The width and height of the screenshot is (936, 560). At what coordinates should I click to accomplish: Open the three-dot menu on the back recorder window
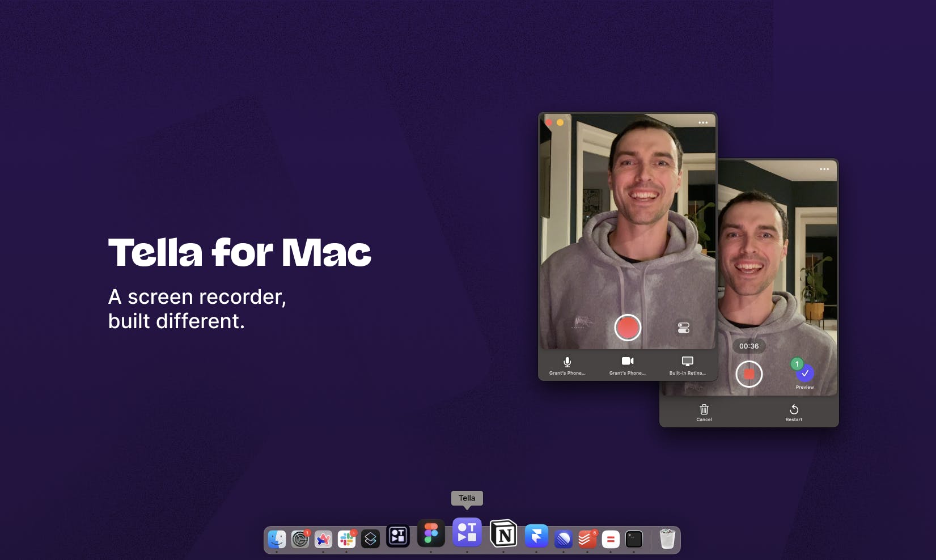[x=824, y=169]
